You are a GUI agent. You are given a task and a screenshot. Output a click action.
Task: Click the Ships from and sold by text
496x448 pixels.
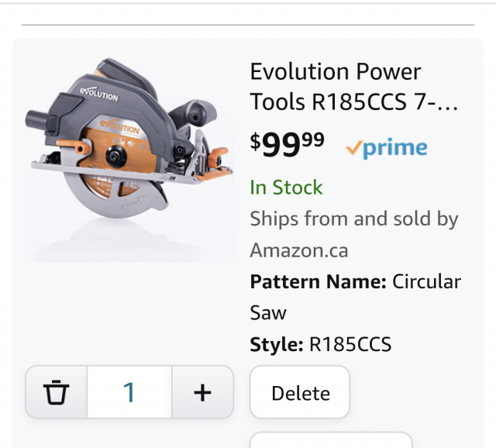click(x=354, y=219)
